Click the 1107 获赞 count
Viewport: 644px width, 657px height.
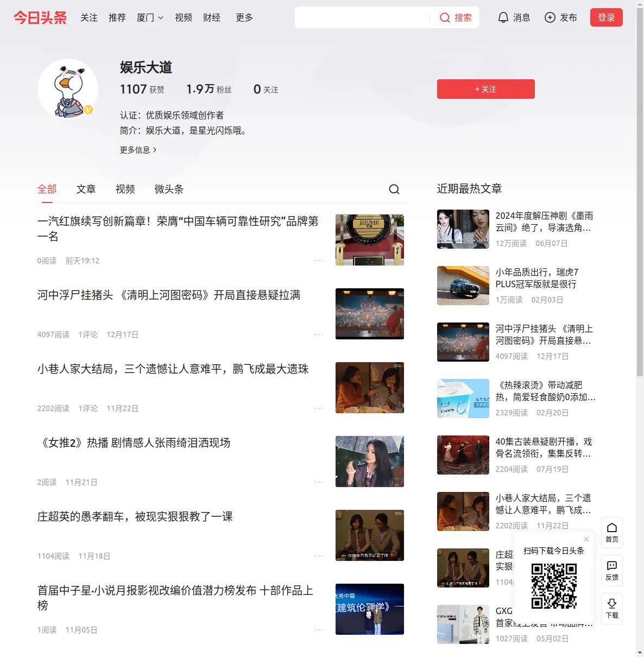tap(142, 89)
